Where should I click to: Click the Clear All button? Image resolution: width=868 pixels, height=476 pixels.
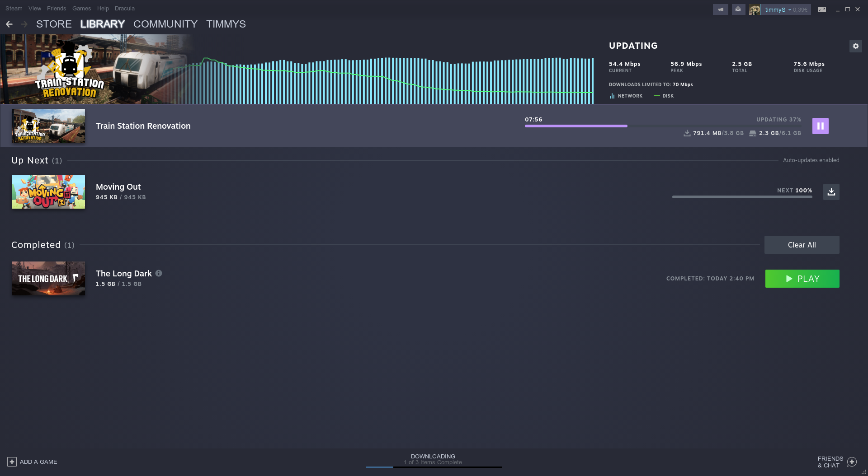coord(802,245)
